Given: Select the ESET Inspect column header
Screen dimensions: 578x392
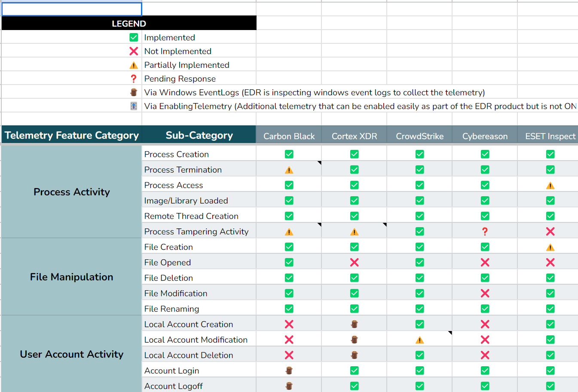Looking at the screenshot, I should point(548,134).
